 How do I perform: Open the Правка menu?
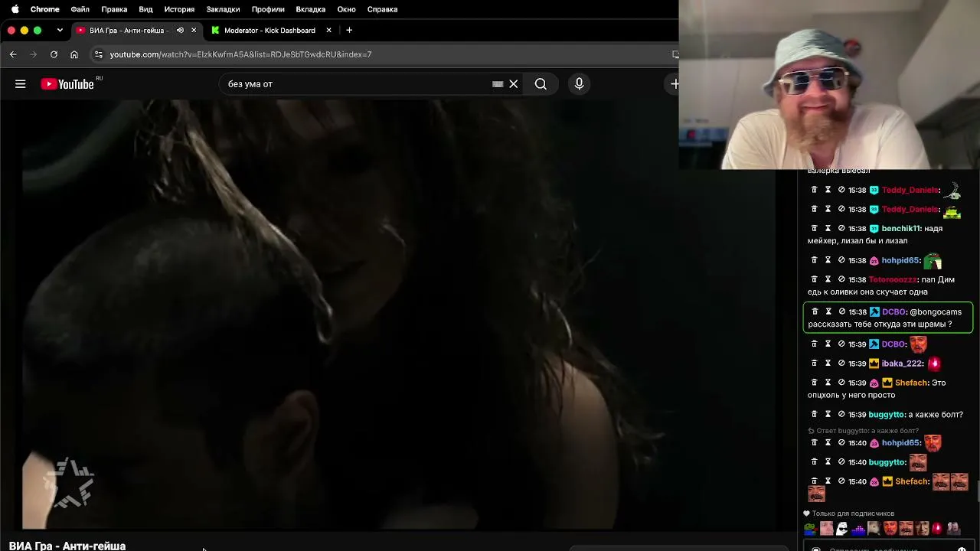pyautogui.click(x=114, y=9)
